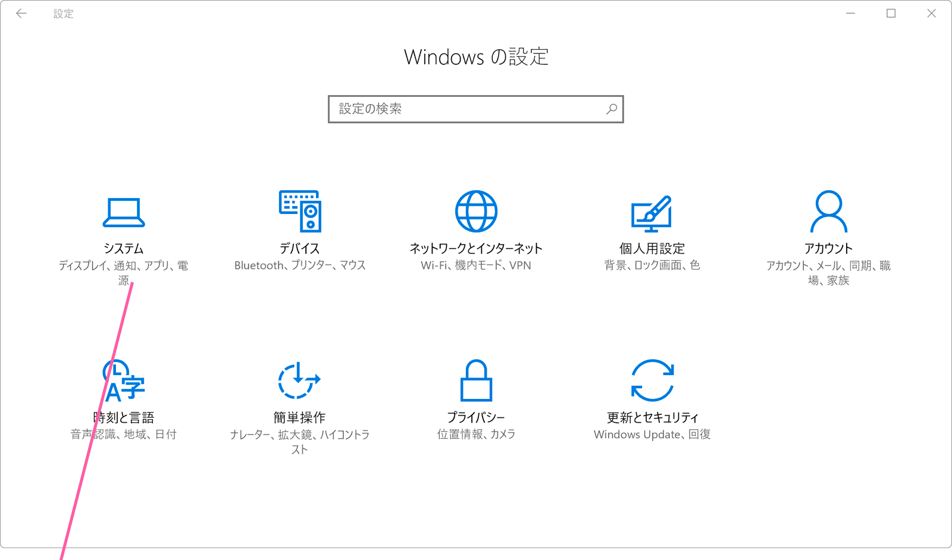This screenshot has width=952, height=560.
Task: Click the ネットワークとインターネット label
Action: (476, 248)
